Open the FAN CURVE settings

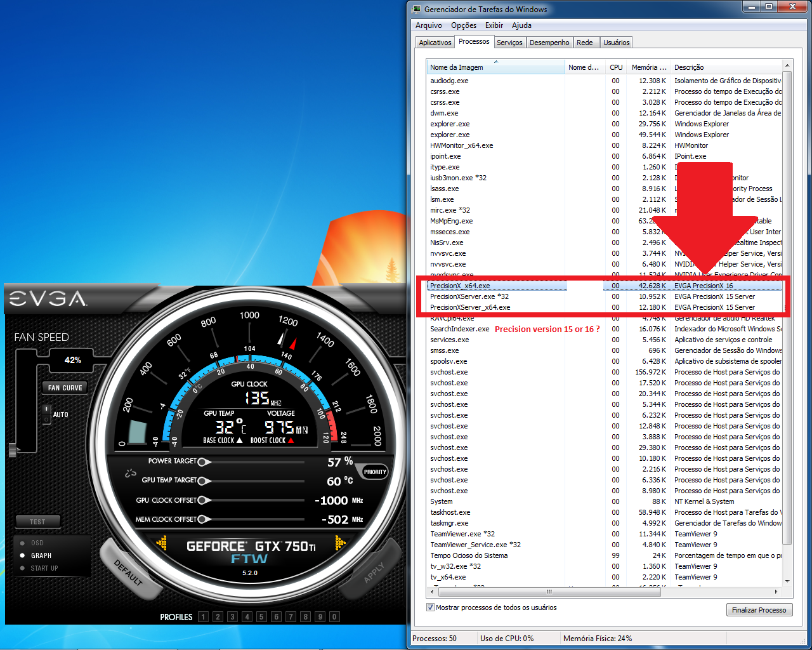65,388
